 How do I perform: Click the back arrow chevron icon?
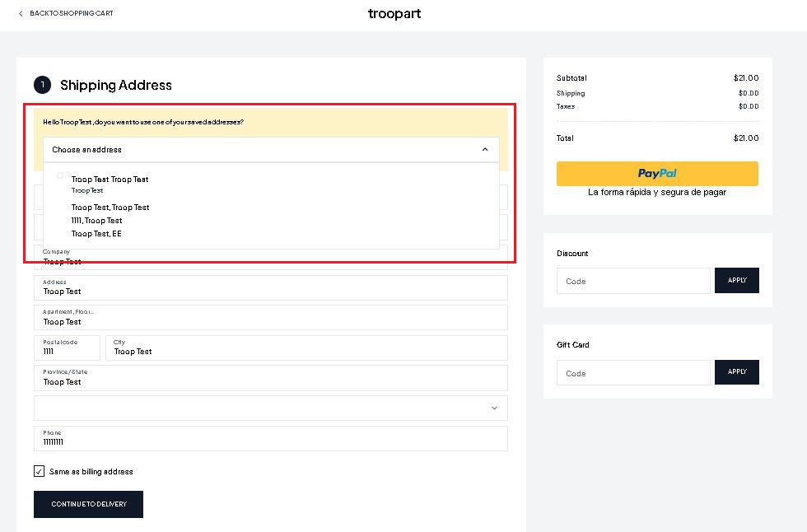21,13
